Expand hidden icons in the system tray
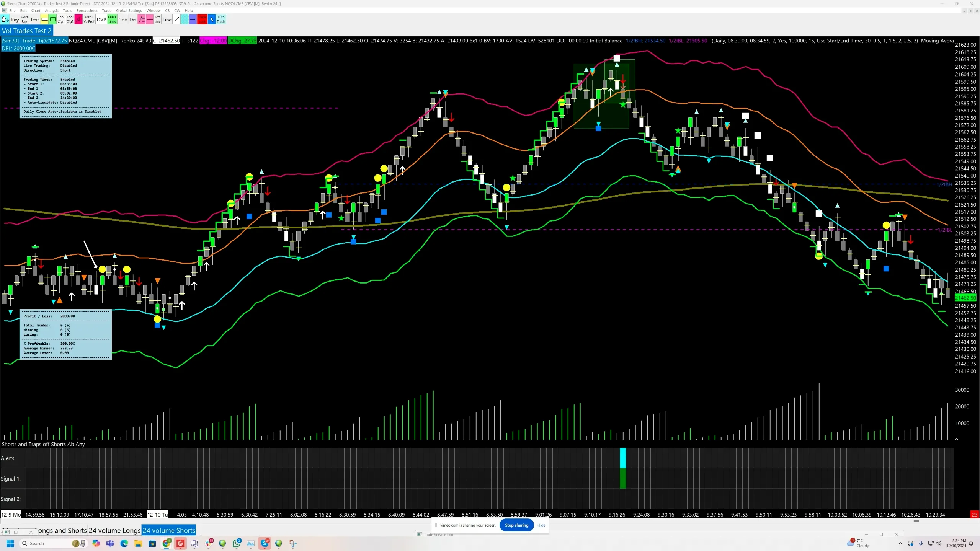 click(900, 543)
